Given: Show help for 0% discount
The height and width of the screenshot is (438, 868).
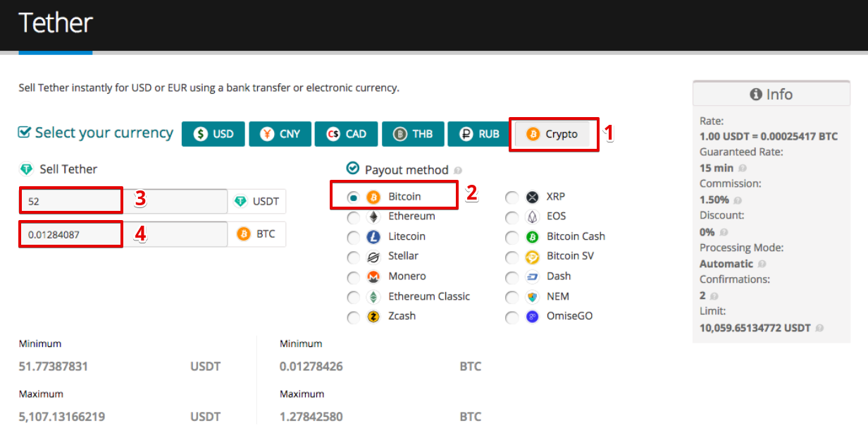Looking at the screenshot, I should coord(724,232).
